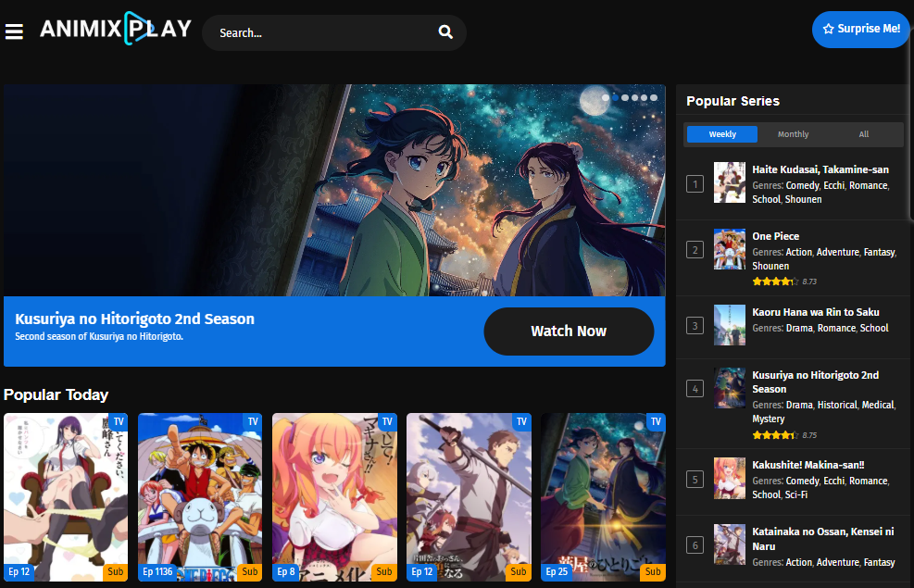Viewport: 914px width, 588px height.
Task: Click Medical genre under Kusuriya
Action: (878, 405)
